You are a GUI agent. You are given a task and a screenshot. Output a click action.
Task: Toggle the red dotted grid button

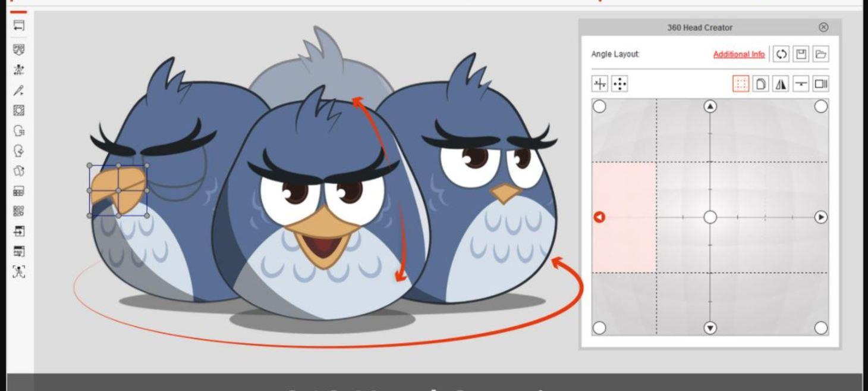[x=741, y=84]
